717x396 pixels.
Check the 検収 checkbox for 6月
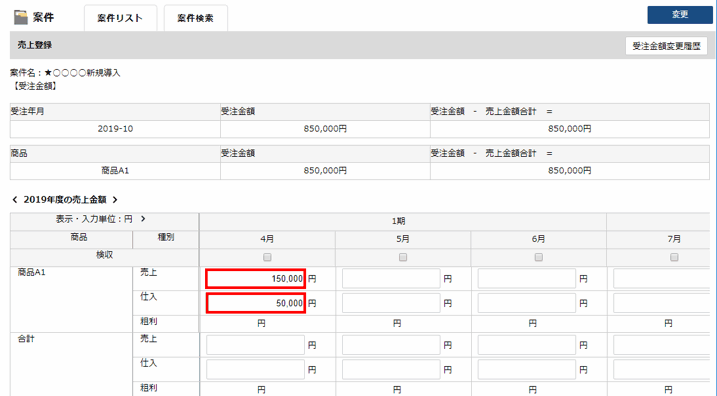pos(539,257)
